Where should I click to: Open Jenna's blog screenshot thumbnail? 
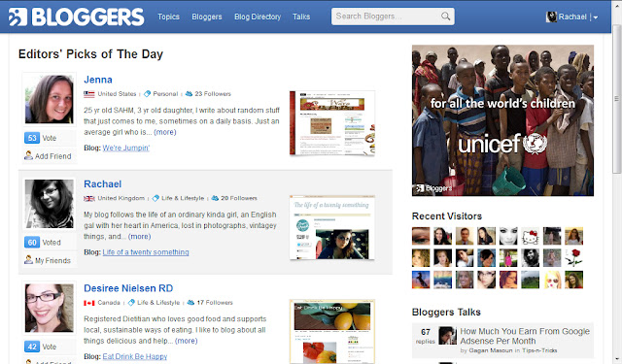coord(332,123)
